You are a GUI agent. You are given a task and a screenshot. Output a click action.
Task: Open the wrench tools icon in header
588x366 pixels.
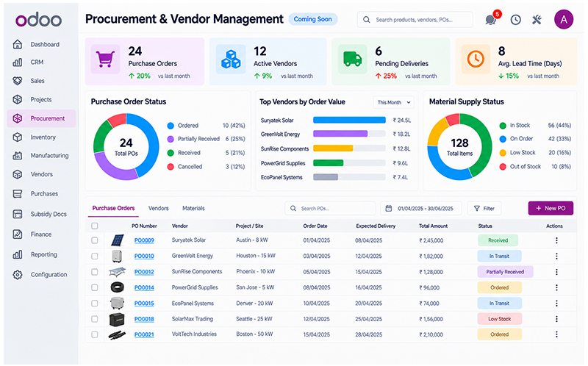537,20
